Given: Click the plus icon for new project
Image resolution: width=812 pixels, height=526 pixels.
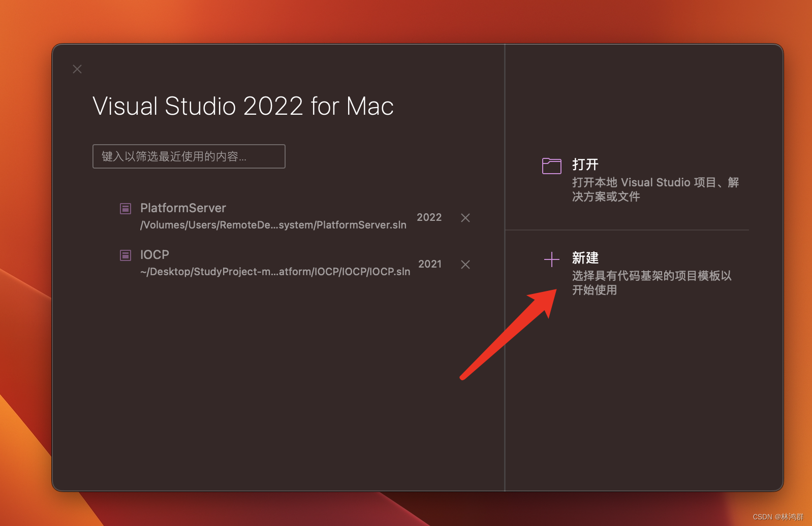Looking at the screenshot, I should [552, 259].
